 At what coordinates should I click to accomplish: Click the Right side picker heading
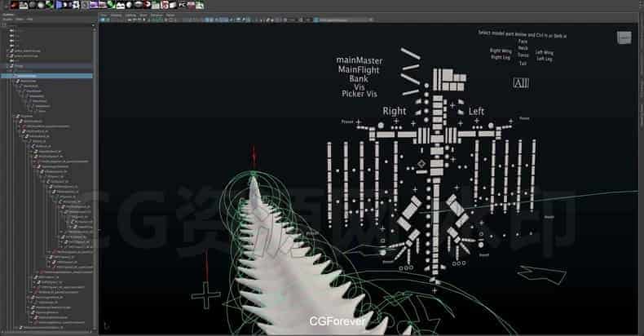pos(395,111)
